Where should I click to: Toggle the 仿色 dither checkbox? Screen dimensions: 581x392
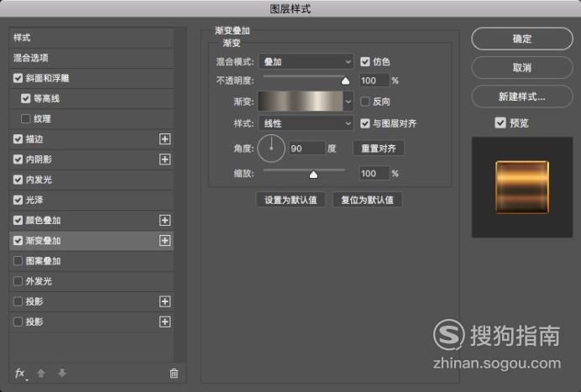pos(365,61)
